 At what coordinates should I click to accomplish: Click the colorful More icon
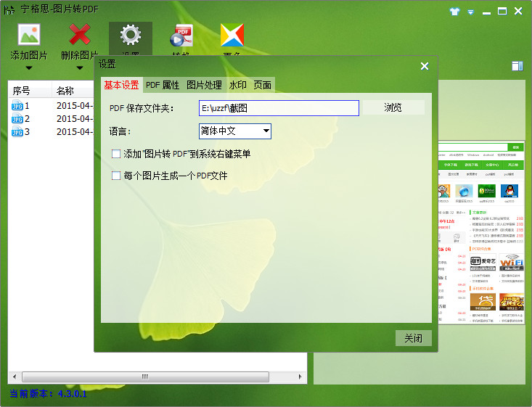tap(232, 35)
